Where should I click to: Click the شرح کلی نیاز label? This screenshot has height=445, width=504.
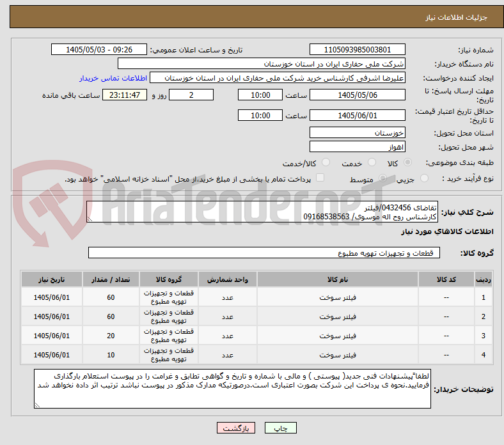pos(468,212)
